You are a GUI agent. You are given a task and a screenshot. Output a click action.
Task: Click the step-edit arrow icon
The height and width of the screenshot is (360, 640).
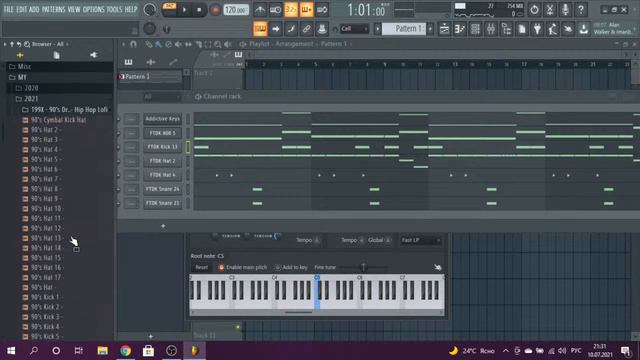(x=276, y=29)
